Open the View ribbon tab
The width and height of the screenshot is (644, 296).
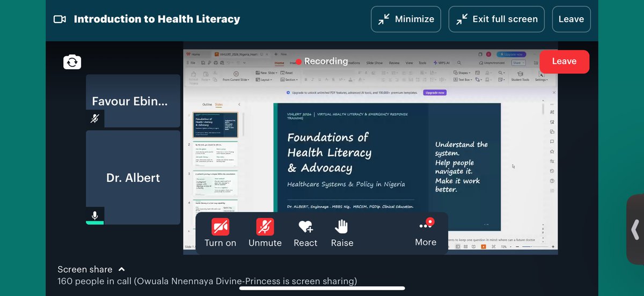409,63
